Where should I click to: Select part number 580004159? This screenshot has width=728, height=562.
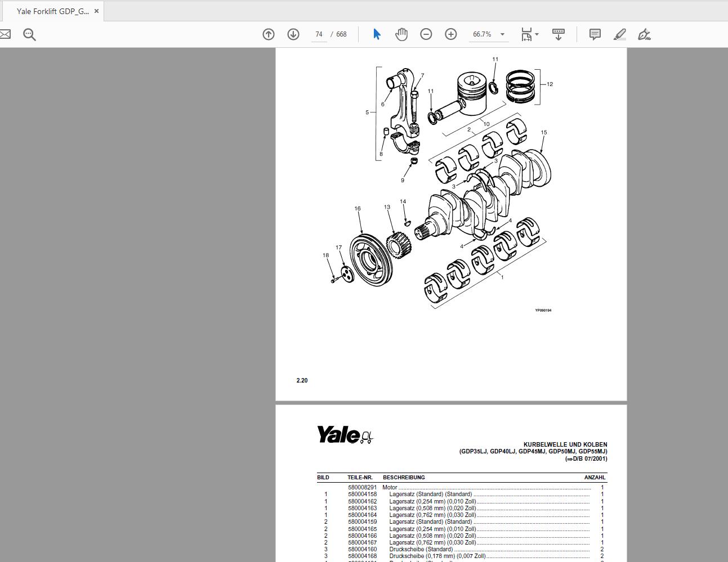coord(362,522)
